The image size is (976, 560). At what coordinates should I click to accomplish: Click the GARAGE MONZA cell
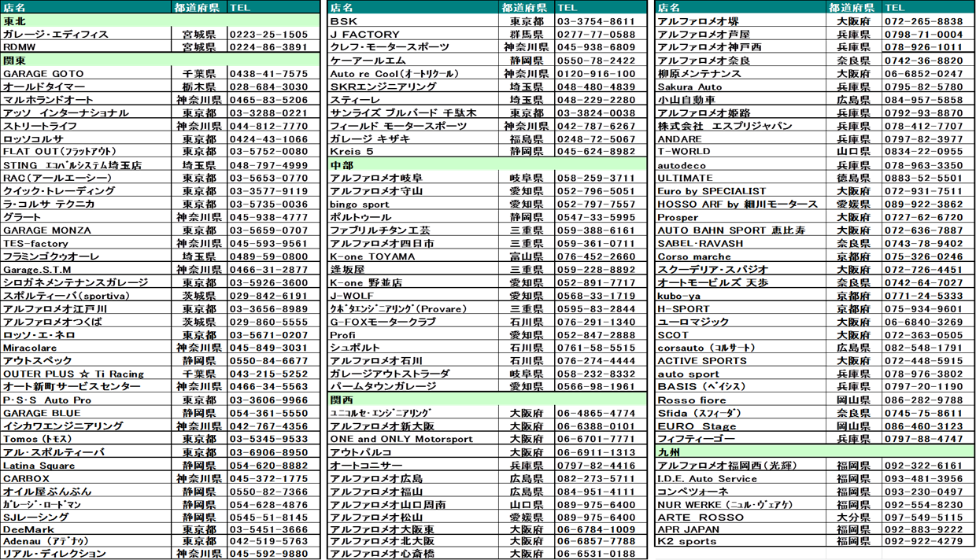86,230
